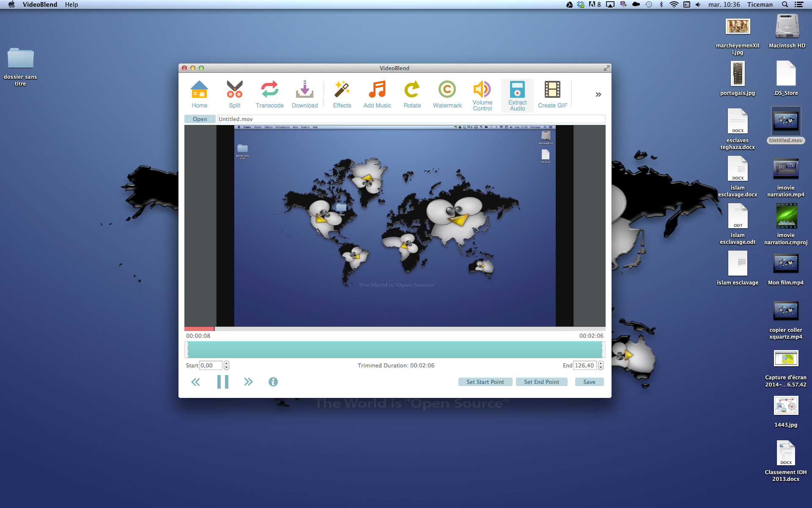Select the Split scissors tool
The image size is (812, 508).
click(x=235, y=95)
